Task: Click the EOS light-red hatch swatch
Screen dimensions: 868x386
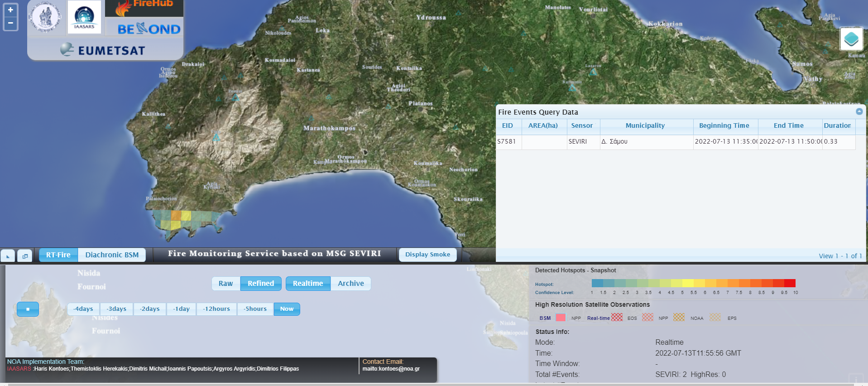Action: point(647,317)
